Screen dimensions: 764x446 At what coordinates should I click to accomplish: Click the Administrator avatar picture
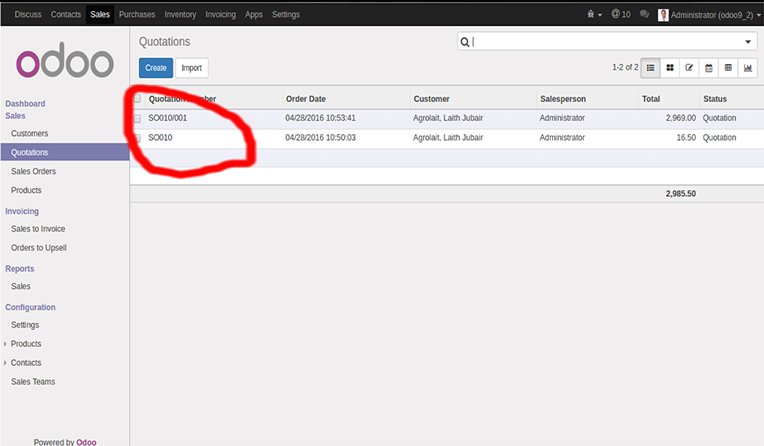663,15
